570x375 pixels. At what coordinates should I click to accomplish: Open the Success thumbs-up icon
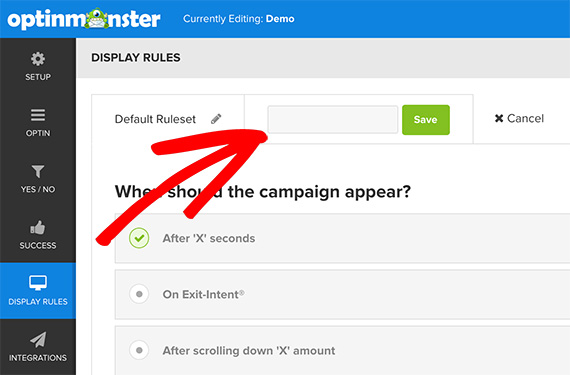38,227
